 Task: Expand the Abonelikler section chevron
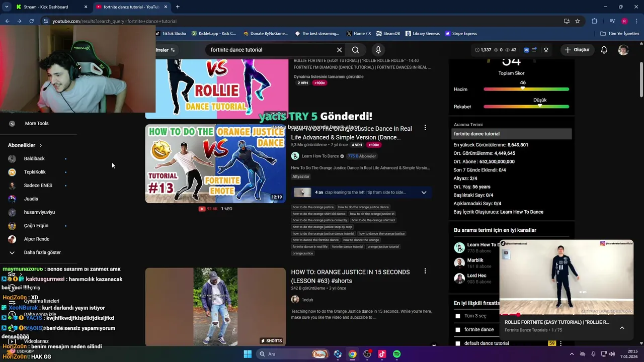coord(40,145)
